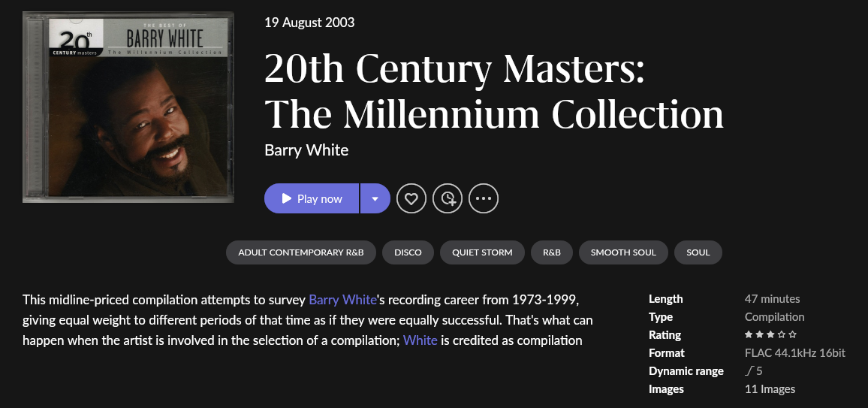Viewport: 868px width, 408px height.
Task: Select the Disco genre tag
Action: click(408, 252)
